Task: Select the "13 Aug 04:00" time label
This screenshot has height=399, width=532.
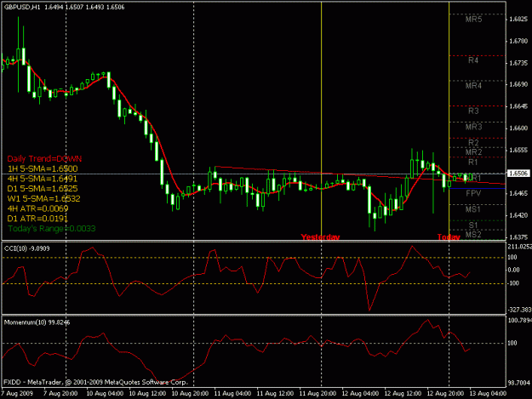Action: [x=488, y=393]
